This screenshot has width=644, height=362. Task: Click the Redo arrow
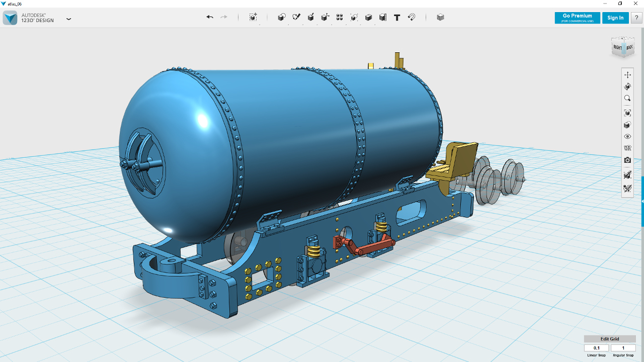point(224,17)
